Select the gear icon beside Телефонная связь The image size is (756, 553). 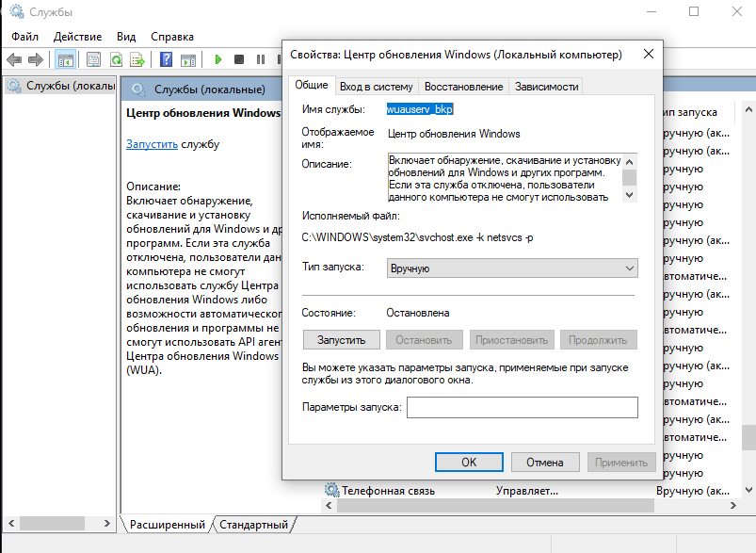point(331,490)
